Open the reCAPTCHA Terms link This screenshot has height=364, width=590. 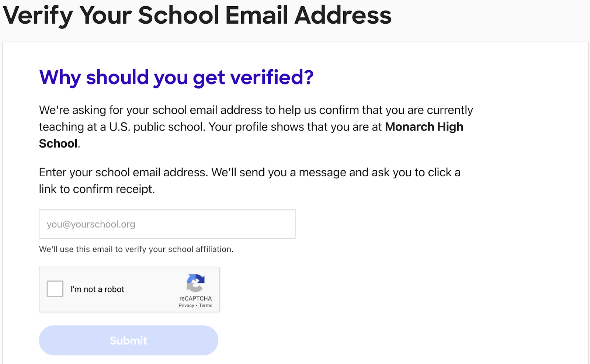pos(206,305)
